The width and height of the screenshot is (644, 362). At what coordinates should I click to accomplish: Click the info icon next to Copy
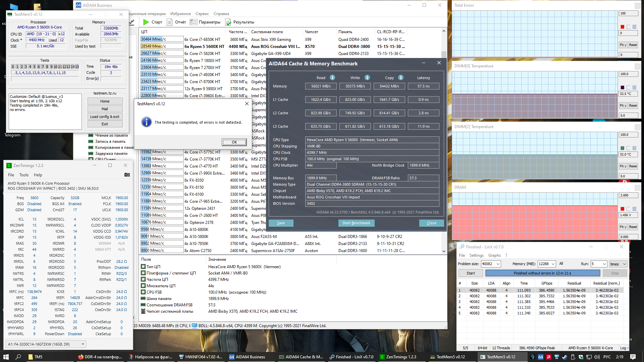pos(400,77)
